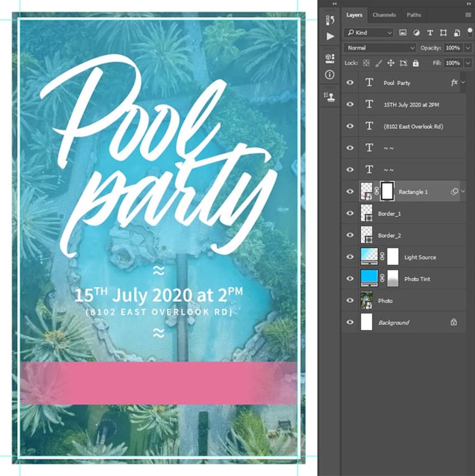Open the Actions panel play icon
Viewport: 475px width, 476px height.
pos(330,36)
